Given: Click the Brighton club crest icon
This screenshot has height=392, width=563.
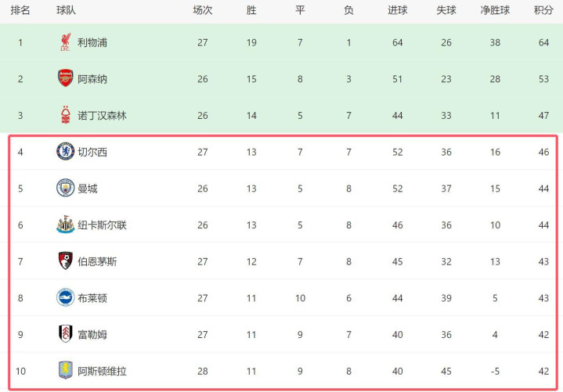Looking at the screenshot, I should click(x=65, y=298).
